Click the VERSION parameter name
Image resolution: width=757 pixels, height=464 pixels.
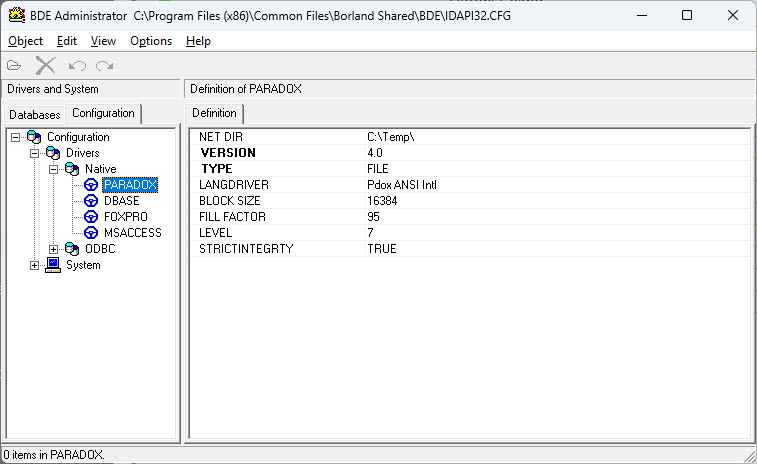228,153
